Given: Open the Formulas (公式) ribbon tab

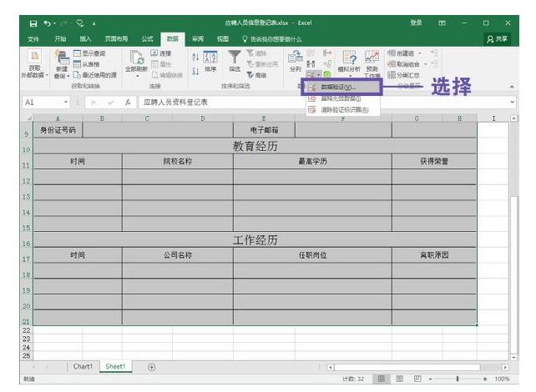Looking at the screenshot, I should pyautogui.click(x=146, y=38).
